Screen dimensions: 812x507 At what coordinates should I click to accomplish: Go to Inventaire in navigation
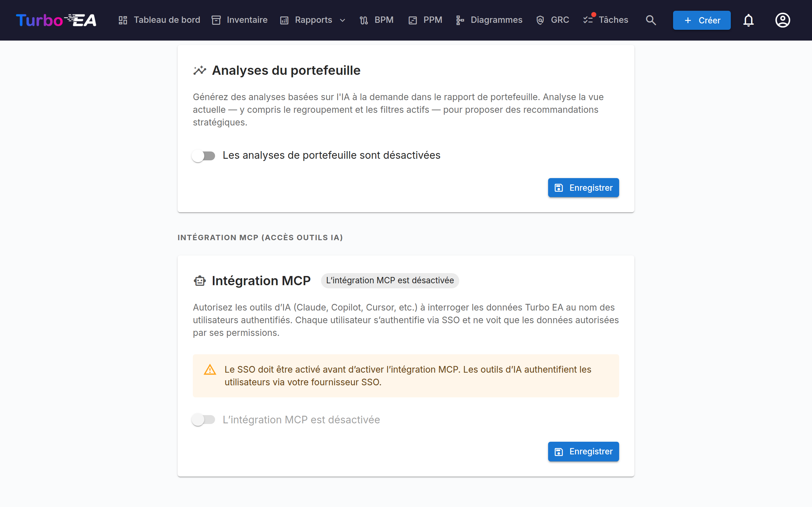[x=239, y=20]
